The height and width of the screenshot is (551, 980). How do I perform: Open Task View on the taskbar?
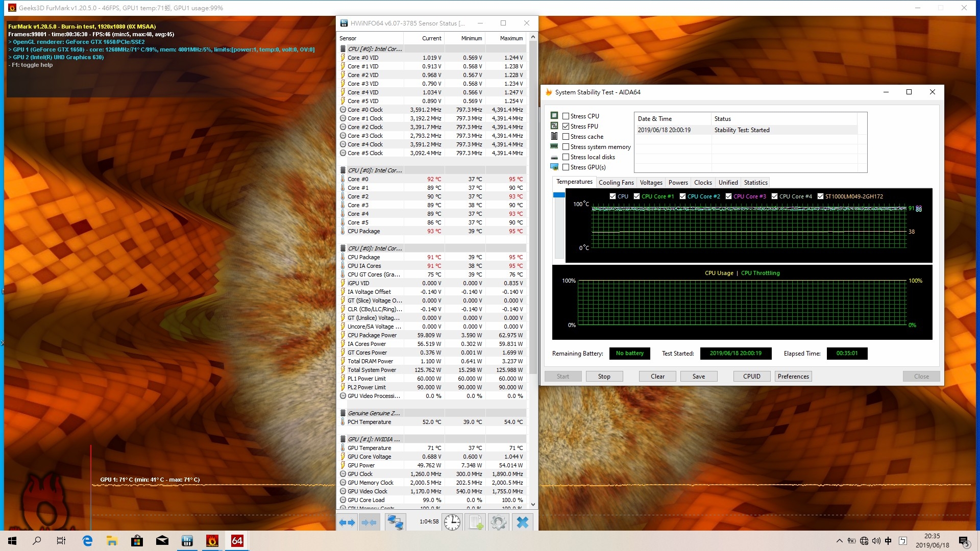[61, 541]
